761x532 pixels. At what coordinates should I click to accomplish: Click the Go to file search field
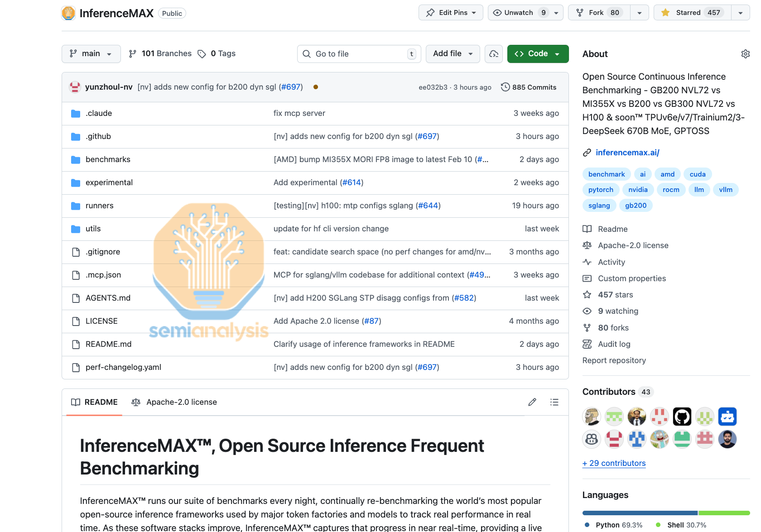pos(359,54)
